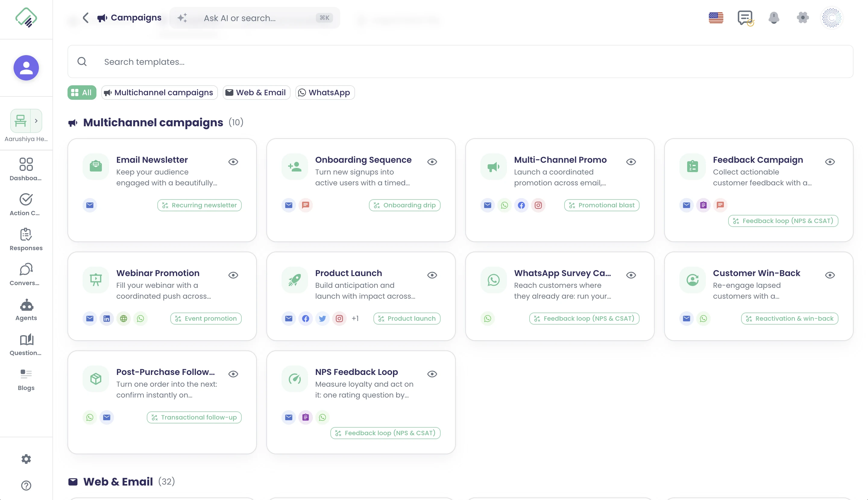Open the feedback chat icon in header
Image resolution: width=868 pixels, height=500 pixels.
point(745,17)
